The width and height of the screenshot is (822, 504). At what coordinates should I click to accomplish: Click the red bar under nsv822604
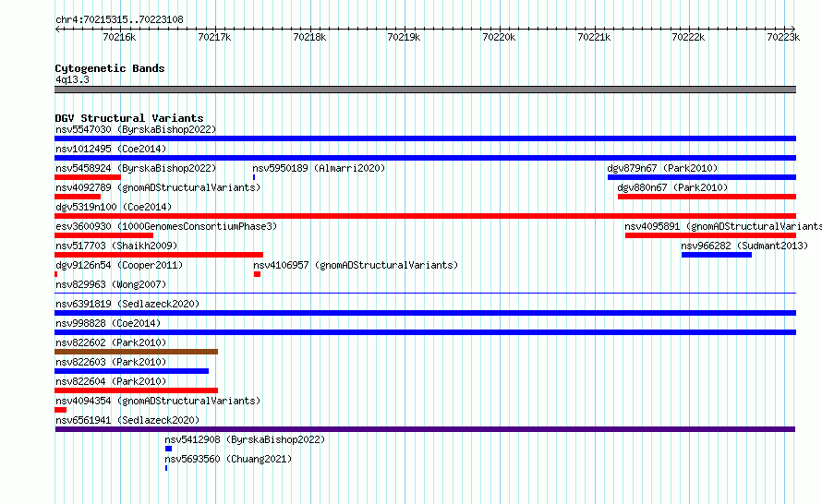137,390
